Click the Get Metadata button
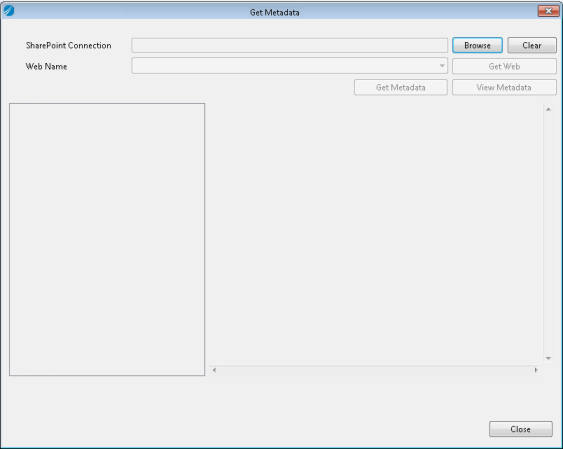The height and width of the screenshot is (449, 563). (x=401, y=88)
